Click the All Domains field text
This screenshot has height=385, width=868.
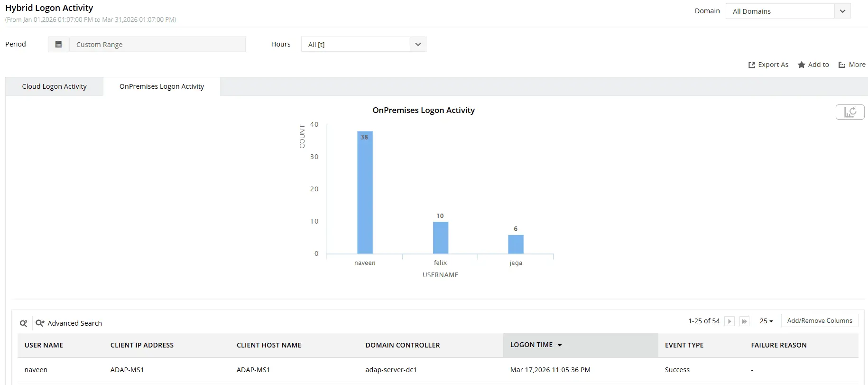tap(752, 11)
